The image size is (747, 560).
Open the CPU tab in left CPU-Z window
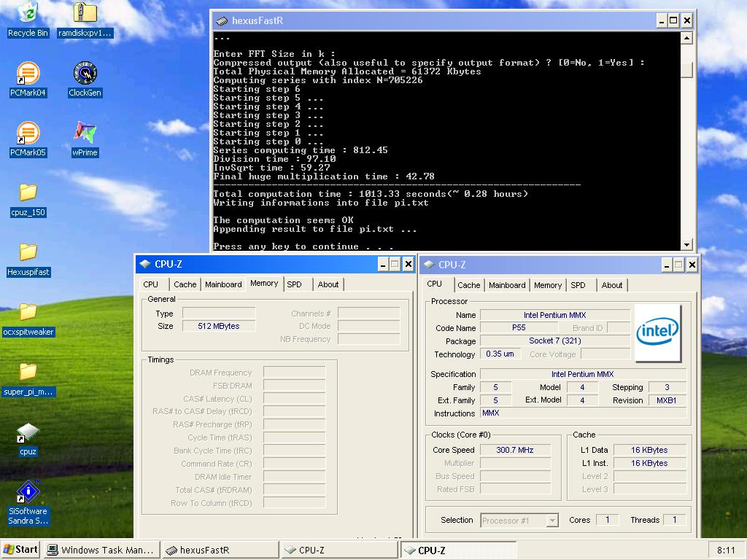click(x=150, y=284)
